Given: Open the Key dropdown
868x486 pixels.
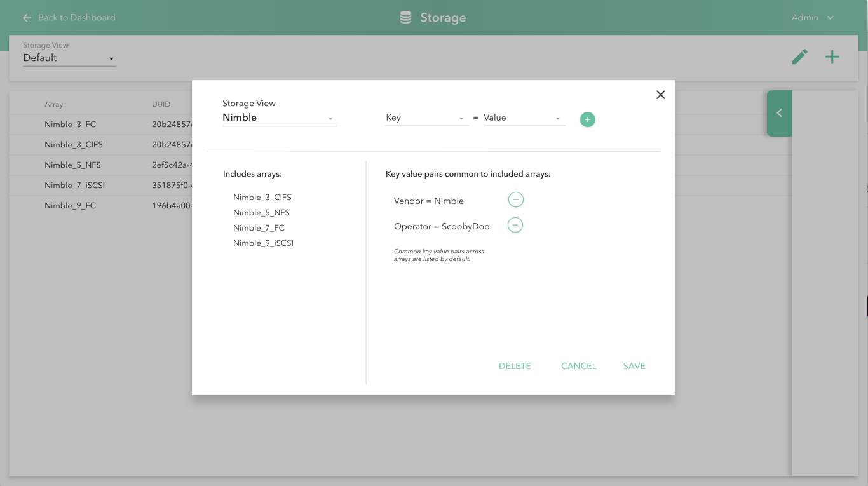Looking at the screenshot, I should tap(426, 118).
